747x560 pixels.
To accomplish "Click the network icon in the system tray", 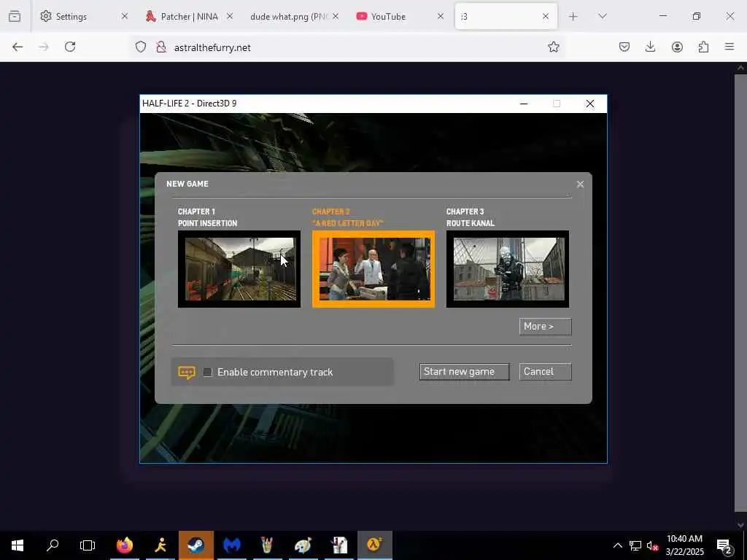I will click(635, 545).
